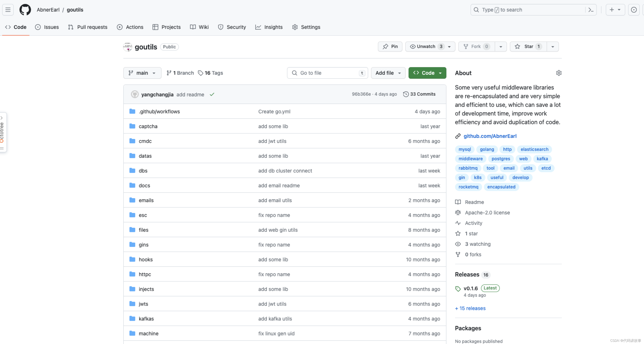Open the Fork options dropdown arrow

(501, 47)
